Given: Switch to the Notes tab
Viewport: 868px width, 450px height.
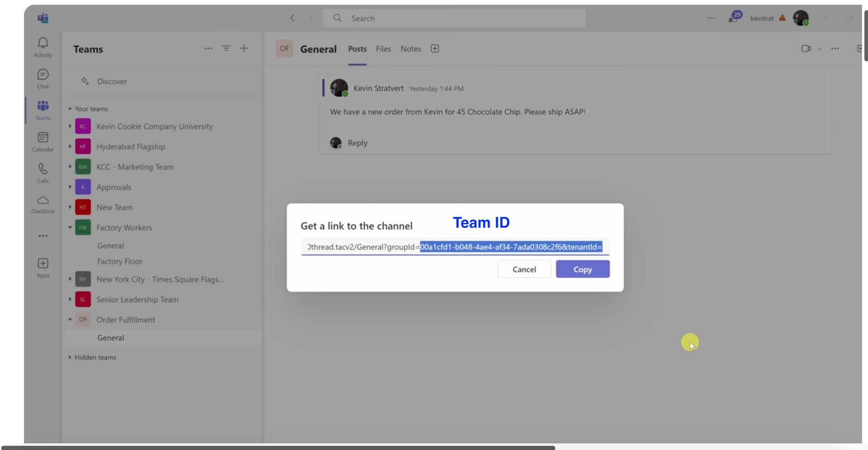Looking at the screenshot, I should pos(410,49).
